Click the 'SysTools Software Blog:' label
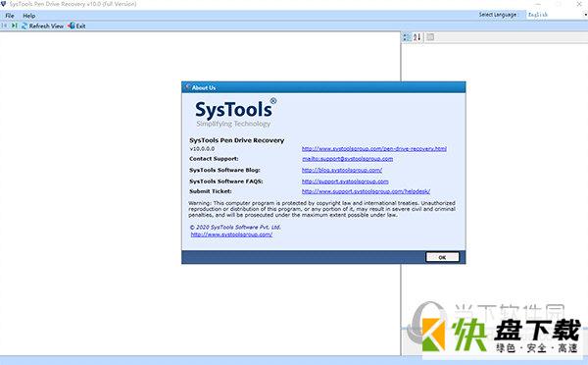This screenshot has height=365, width=588. (224, 170)
